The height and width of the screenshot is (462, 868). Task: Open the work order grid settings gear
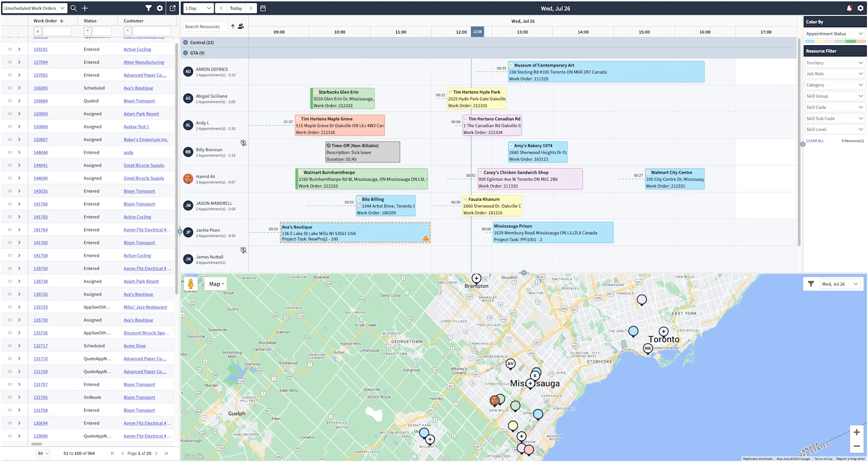(x=160, y=8)
